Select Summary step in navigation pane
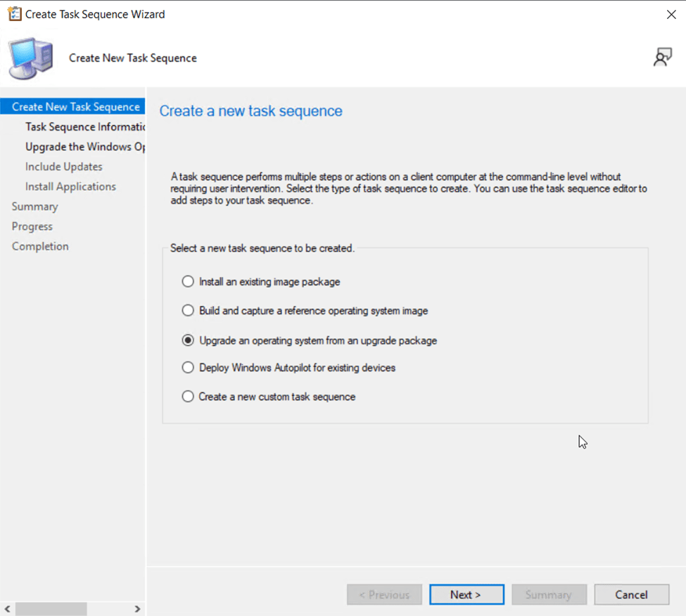 [x=34, y=207]
